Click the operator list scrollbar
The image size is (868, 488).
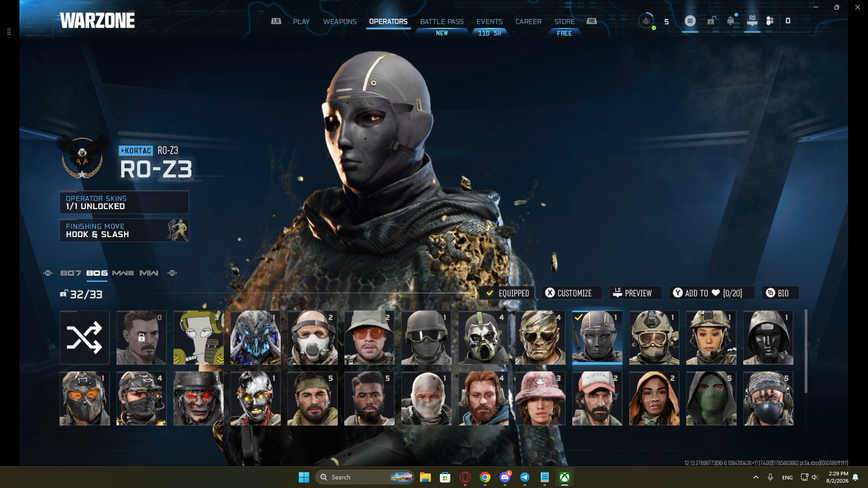(806, 351)
